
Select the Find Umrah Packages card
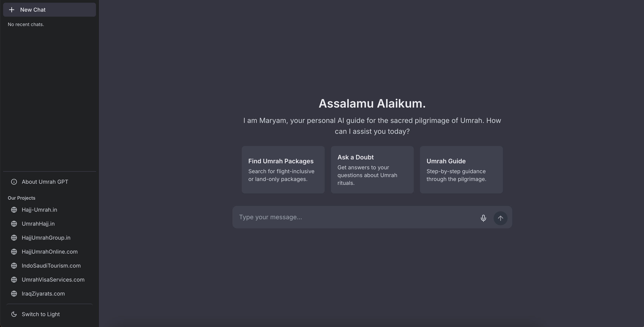(283, 170)
